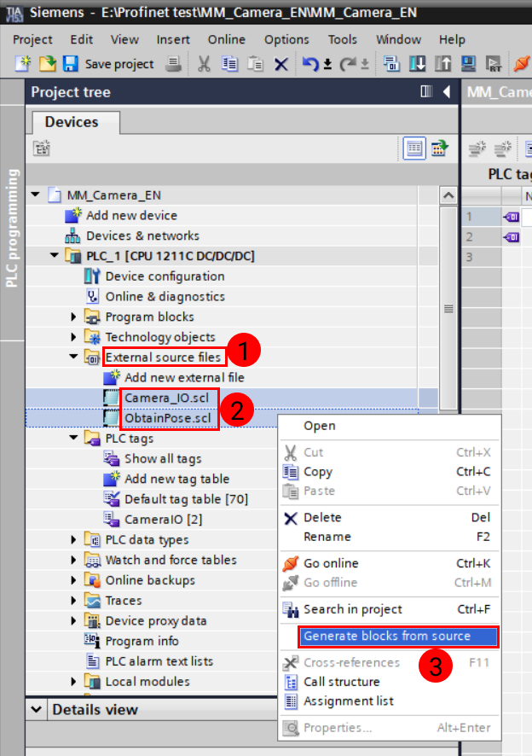The height and width of the screenshot is (756, 532).
Task: Open Devices & networks item
Action: point(142,236)
